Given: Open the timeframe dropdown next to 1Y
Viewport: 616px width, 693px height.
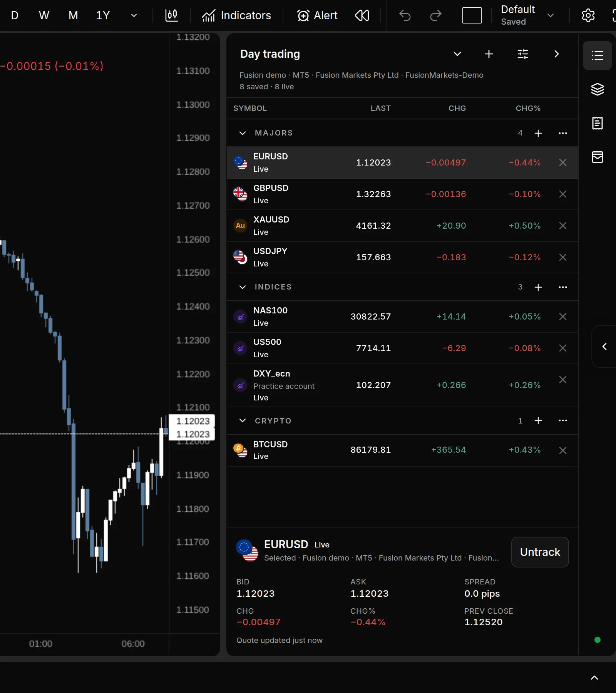Looking at the screenshot, I should 134,15.
